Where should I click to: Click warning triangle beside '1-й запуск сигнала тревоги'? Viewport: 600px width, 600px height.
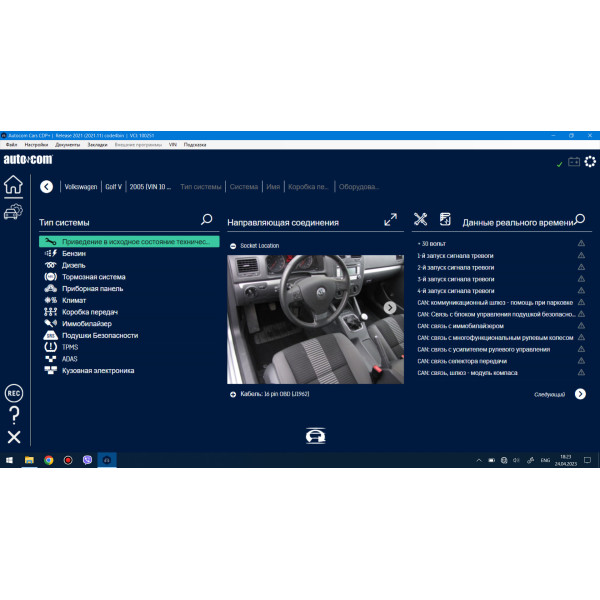[x=581, y=255]
